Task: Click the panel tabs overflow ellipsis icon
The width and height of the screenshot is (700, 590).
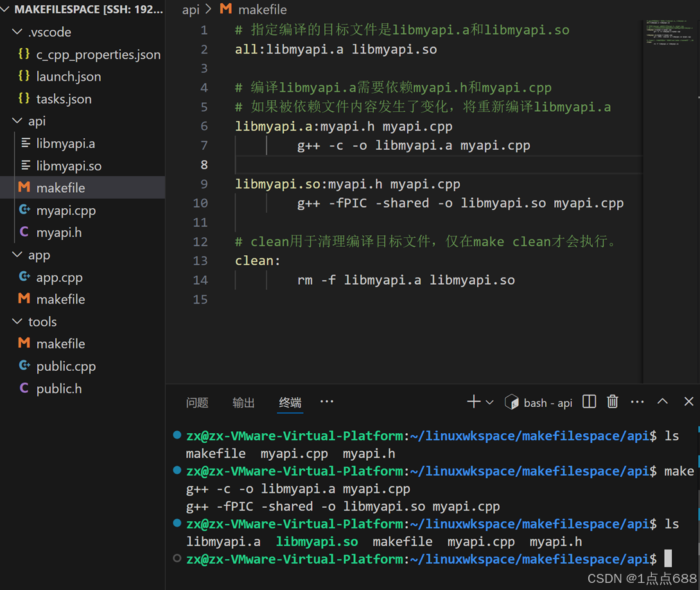Action: [326, 401]
